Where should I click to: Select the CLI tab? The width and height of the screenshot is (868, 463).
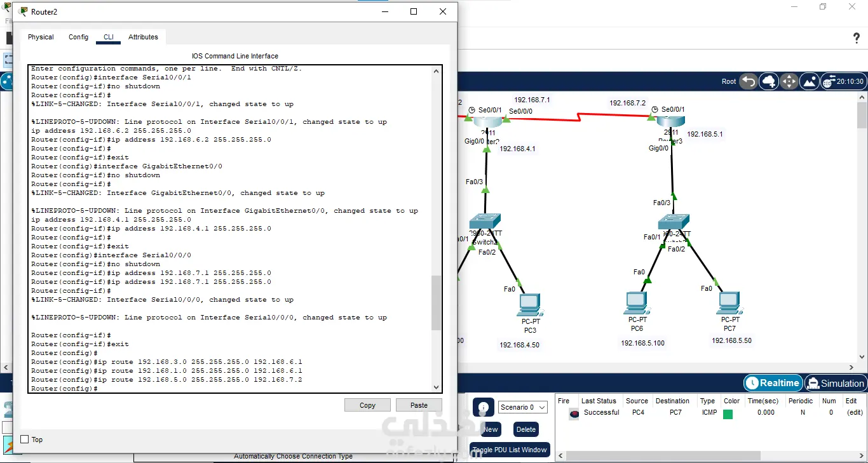point(109,37)
